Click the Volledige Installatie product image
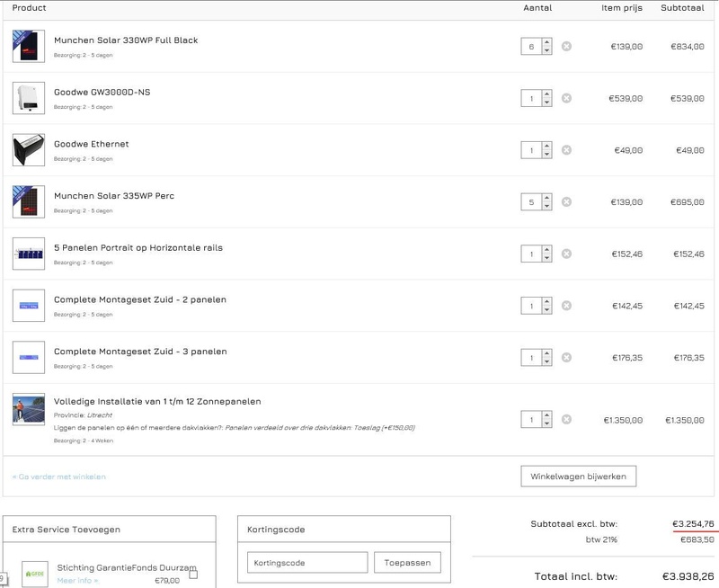Image resolution: width=719 pixels, height=588 pixels. tap(29, 410)
